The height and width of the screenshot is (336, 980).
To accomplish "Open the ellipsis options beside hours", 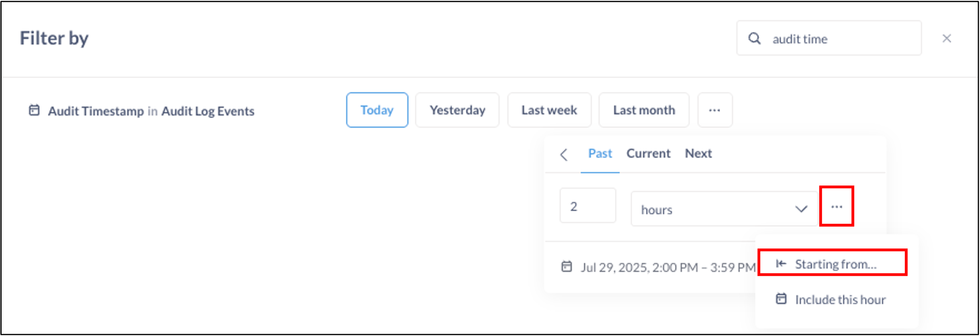I will (837, 206).
